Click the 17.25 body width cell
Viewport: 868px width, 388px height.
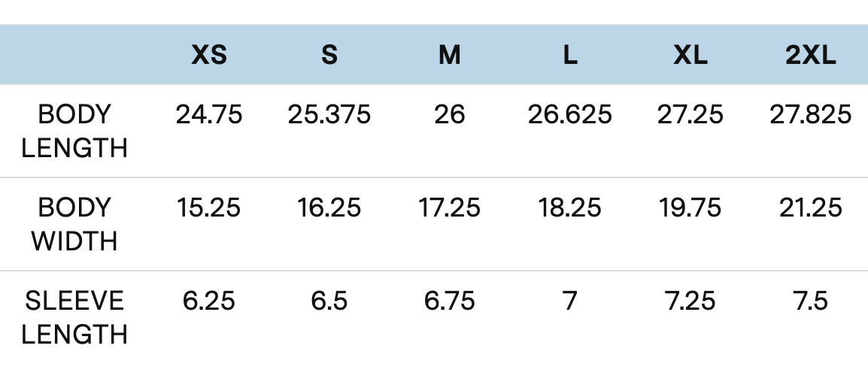coord(450,208)
